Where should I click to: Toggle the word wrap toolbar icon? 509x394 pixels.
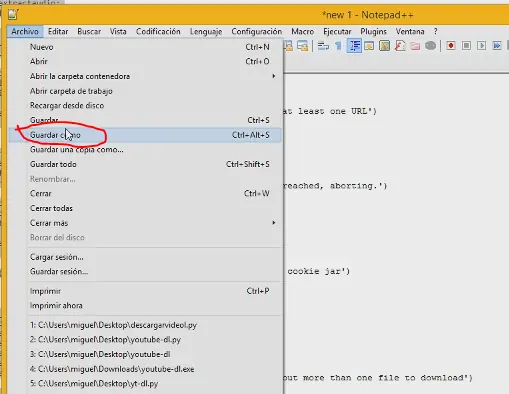click(323, 46)
